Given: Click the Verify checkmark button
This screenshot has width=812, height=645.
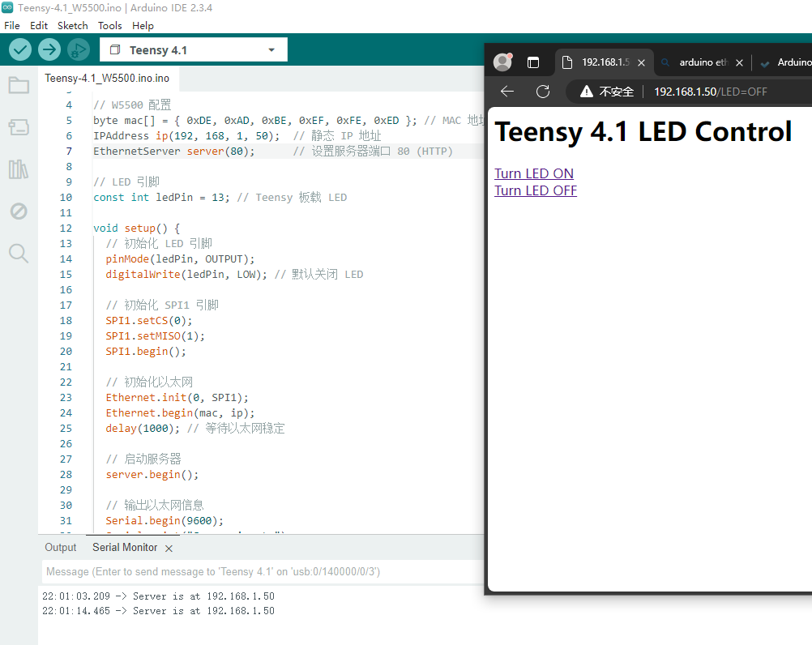Looking at the screenshot, I should [20, 49].
